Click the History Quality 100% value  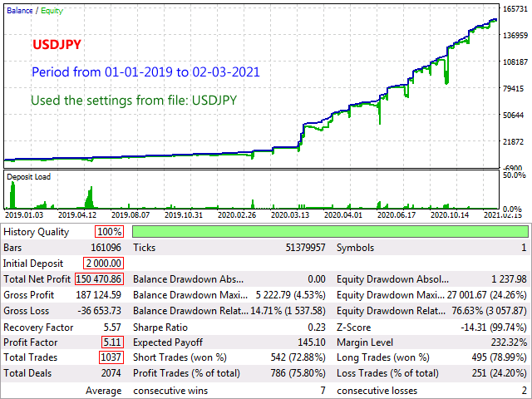pos(109,232)
